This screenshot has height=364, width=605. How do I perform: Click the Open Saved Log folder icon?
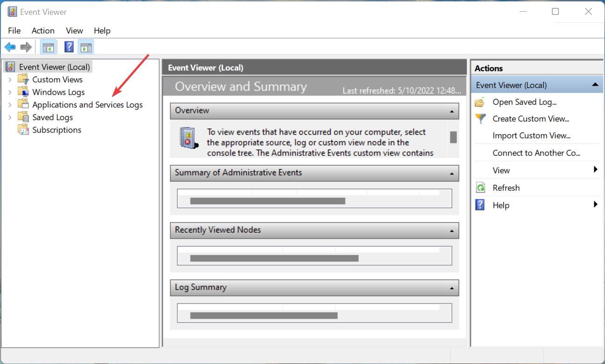tap(480, 102)
